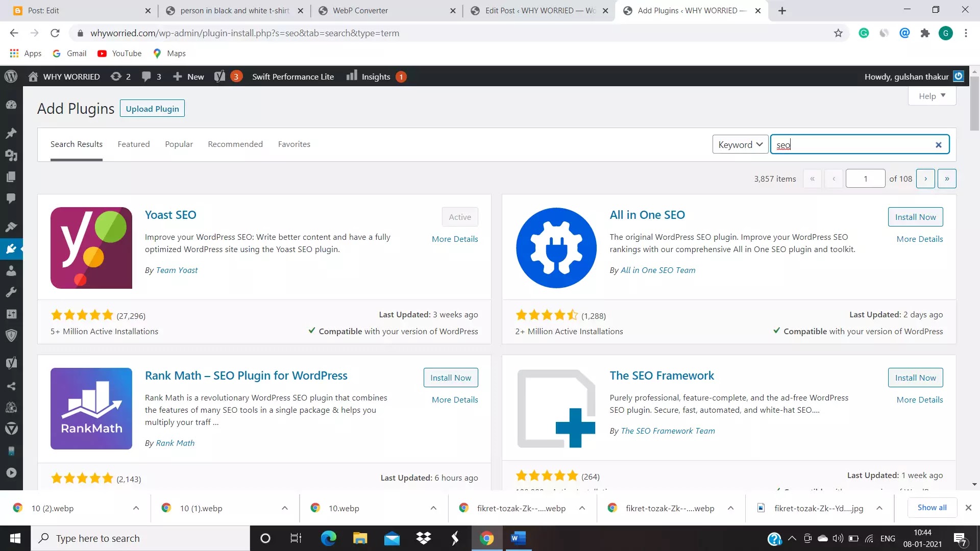Open Settings icon in the sidebar
The image size is (980, 551).
[11, 314]
